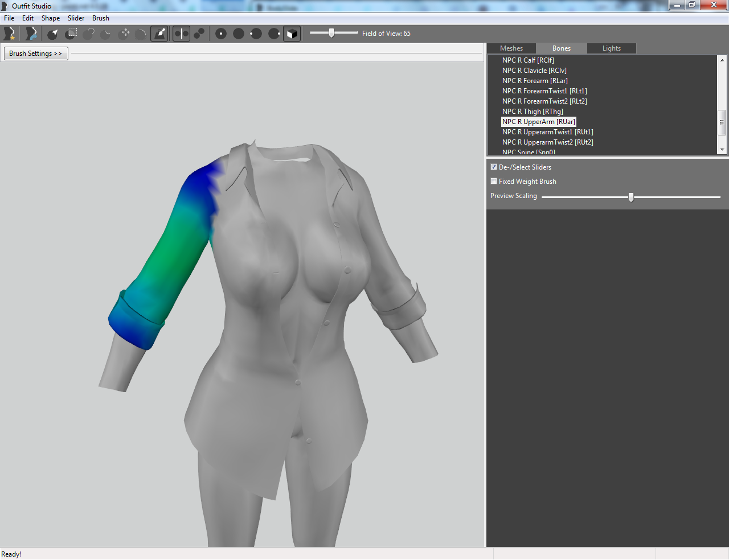Toggle the perspective cube view icon
Viewport: 729px width, 560px height.
292,34
